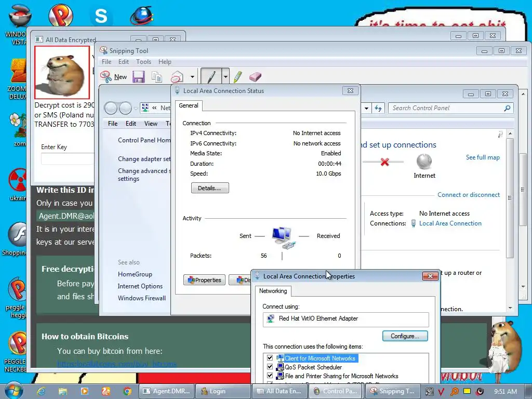Select the Pen tool in Snipping Tool
The height and width of the screenshot is (399, 532).
coord(211,77)
